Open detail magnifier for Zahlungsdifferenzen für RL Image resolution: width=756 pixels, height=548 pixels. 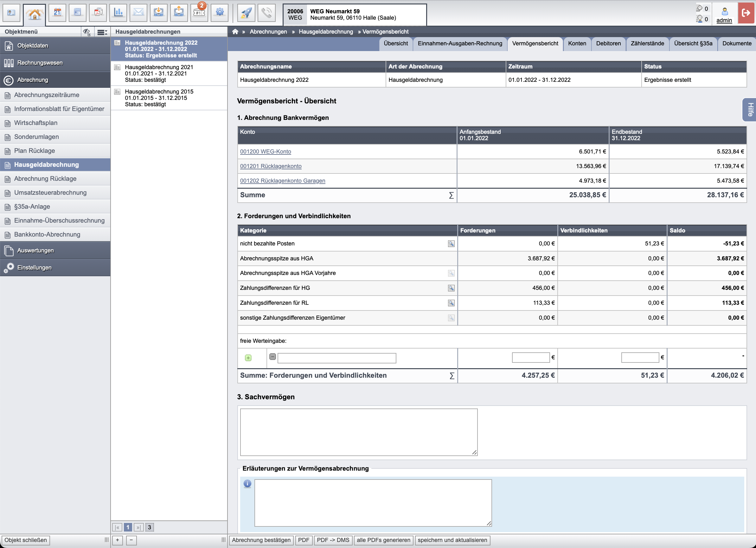[451, 303]
